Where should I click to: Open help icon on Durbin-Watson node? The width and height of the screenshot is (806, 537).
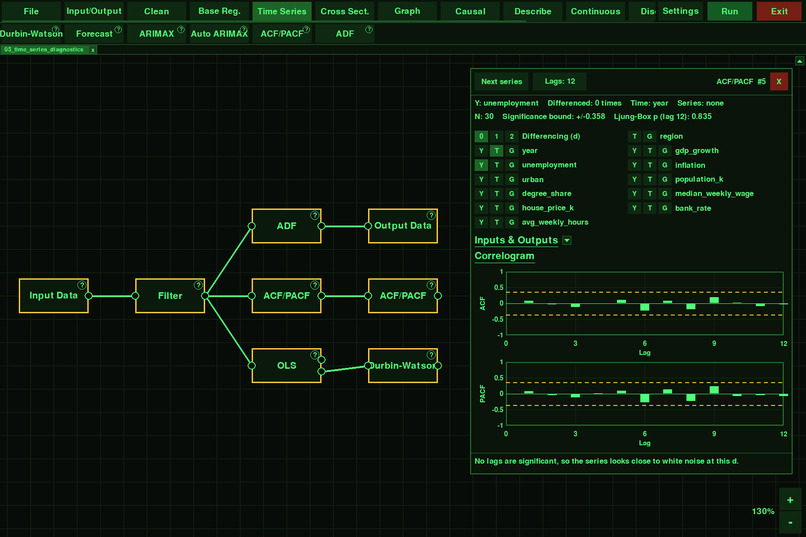pos(431,355)
